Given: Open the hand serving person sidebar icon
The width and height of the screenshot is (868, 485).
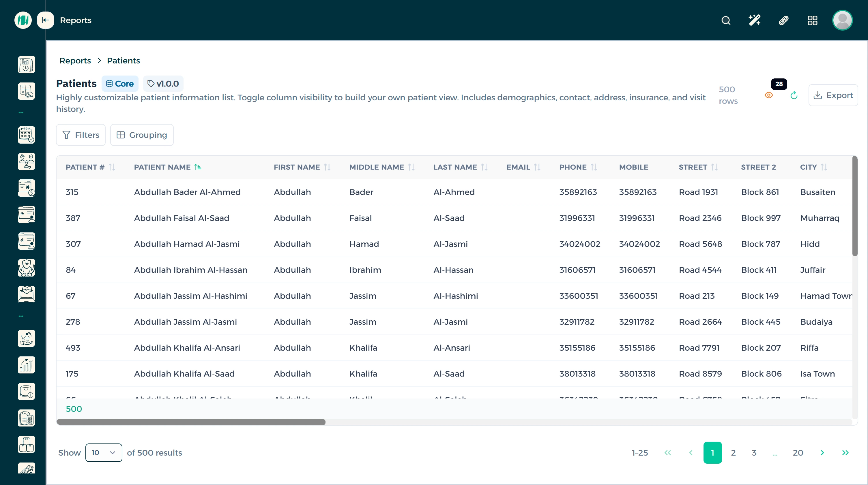Looking at the screenshot, I should pyautogui.click(x=26, y=339).
